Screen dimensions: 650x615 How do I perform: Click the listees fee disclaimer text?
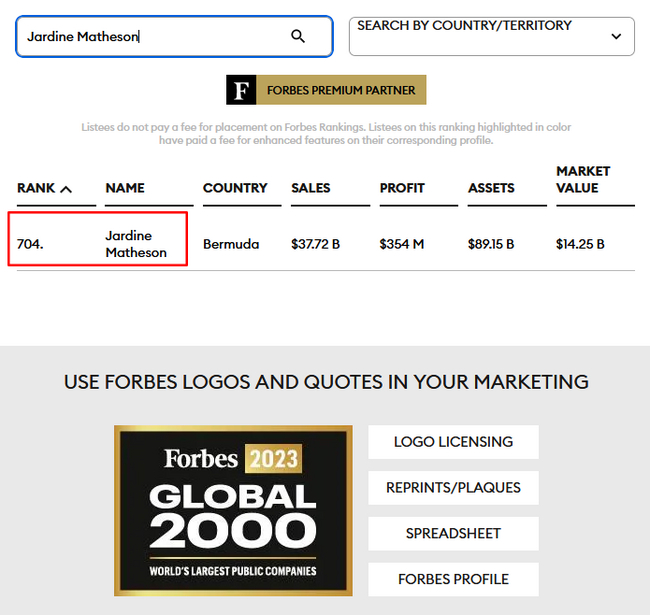(326, 133)
